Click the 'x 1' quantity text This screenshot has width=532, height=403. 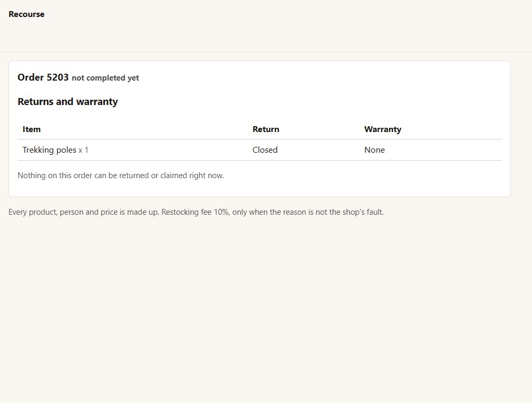click(84, 150)
